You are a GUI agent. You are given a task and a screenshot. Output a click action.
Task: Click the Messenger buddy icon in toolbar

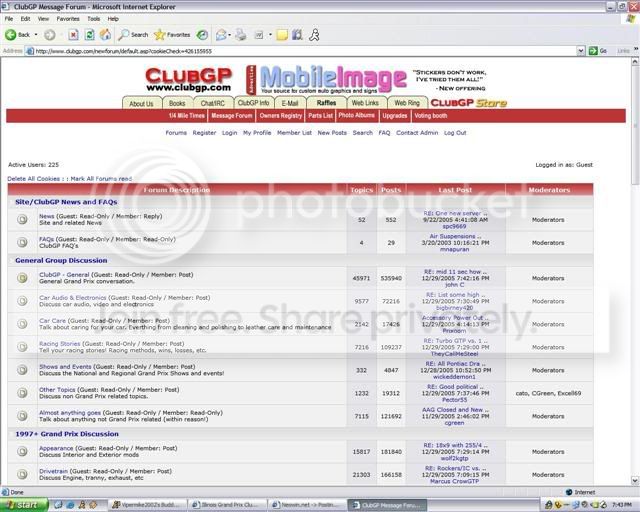point(314,35)
